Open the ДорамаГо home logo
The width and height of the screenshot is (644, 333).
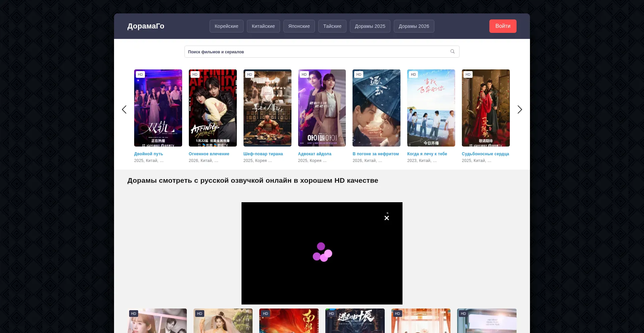(x=146, y=26)
